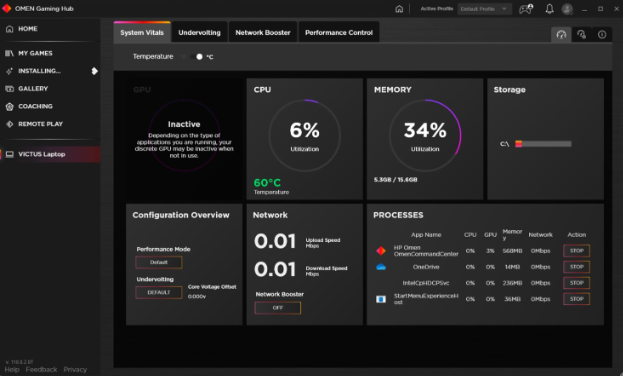Stop the OneDrive process

tap(576, 267)
